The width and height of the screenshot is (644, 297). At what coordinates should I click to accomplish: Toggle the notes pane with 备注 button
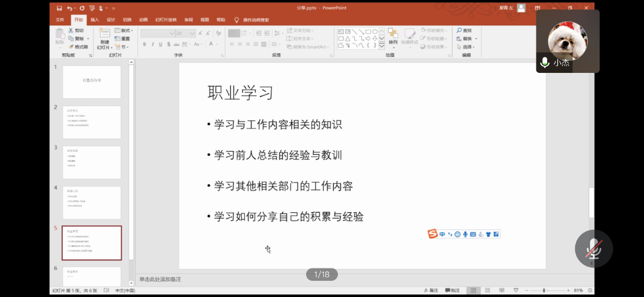(430, 291)
